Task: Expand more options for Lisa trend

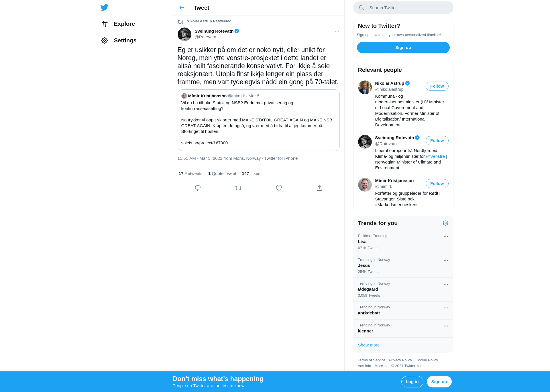Action: (x=446, y=237)
